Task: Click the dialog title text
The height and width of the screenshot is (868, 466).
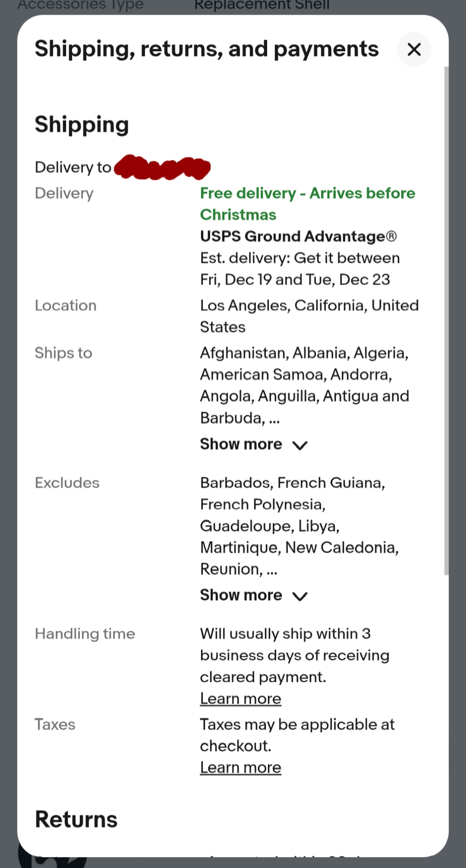Action: [206, 49]
